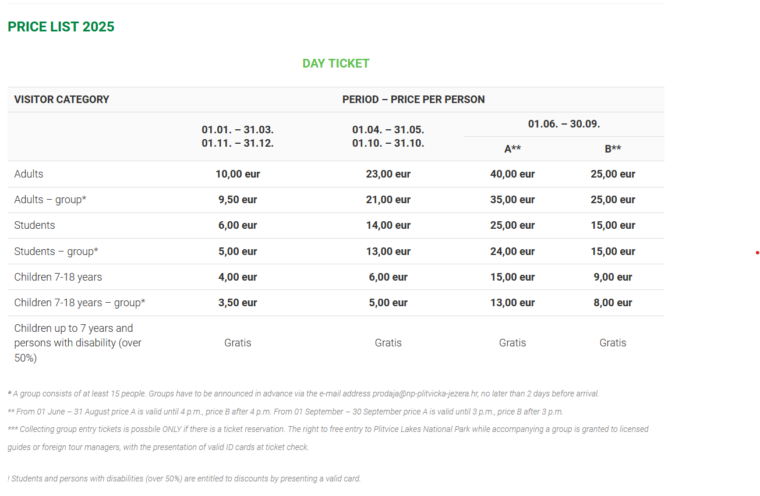Click the students and disabilities discount footnote

click(x=185, y=479)
